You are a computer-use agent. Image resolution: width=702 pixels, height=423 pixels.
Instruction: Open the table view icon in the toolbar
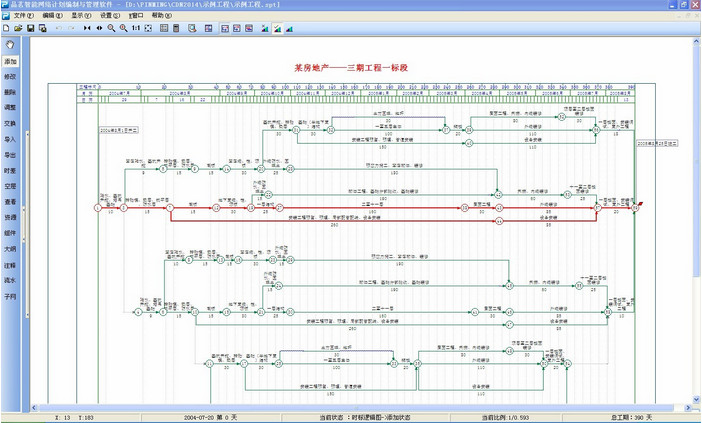click(x=164, y=28)
